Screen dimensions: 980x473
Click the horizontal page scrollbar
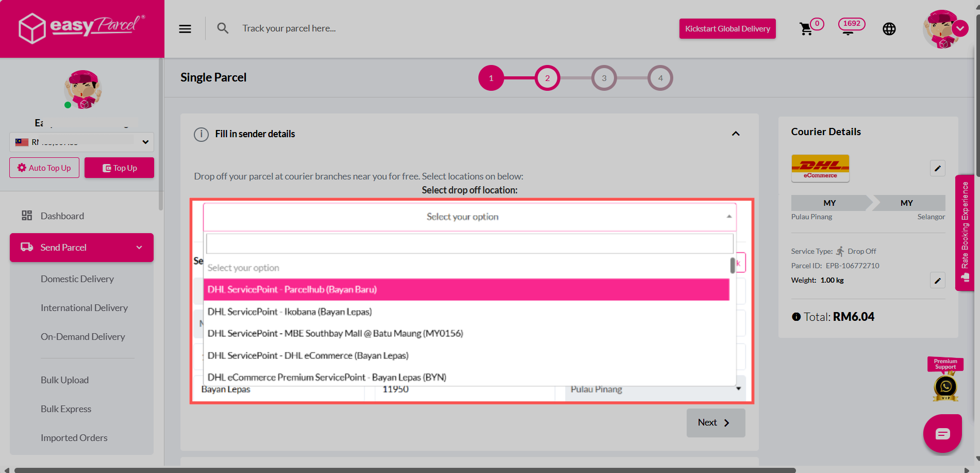[405, 470]
